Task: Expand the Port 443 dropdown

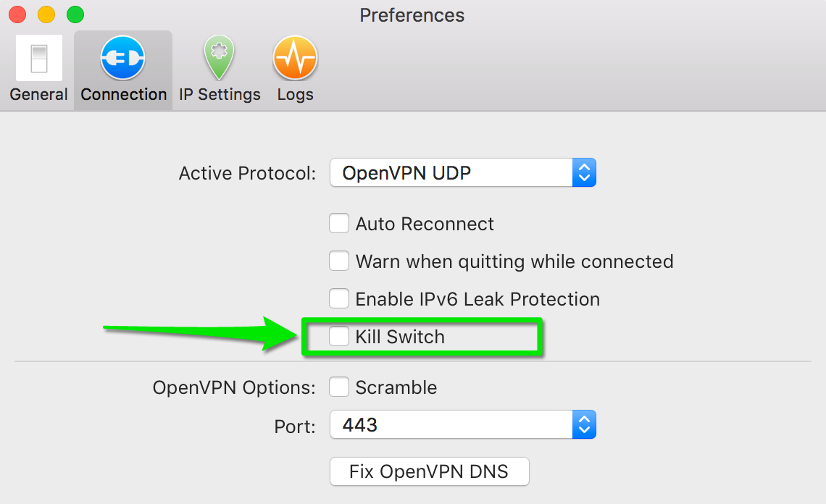Action: click(x=451, y=425)
